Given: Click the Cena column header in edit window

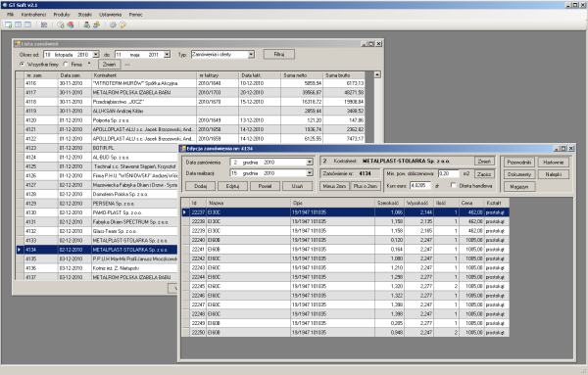Looking at the screenshot, I should [471, 203].
